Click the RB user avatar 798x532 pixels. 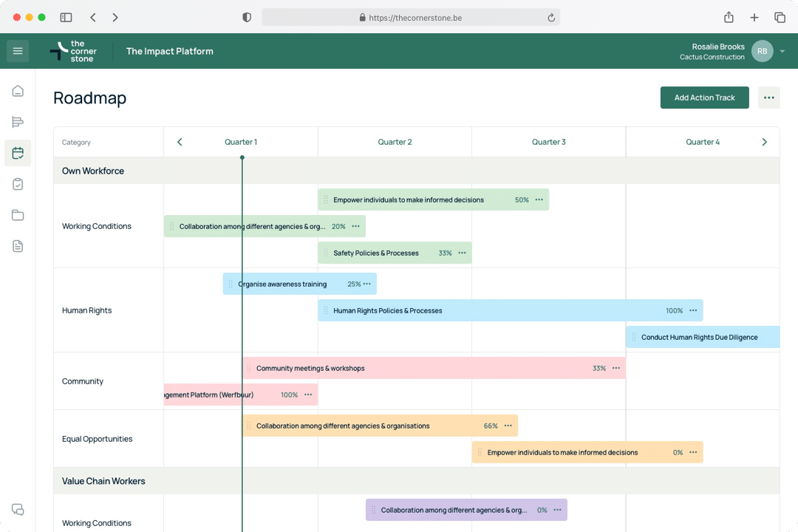tap(763, 51)
